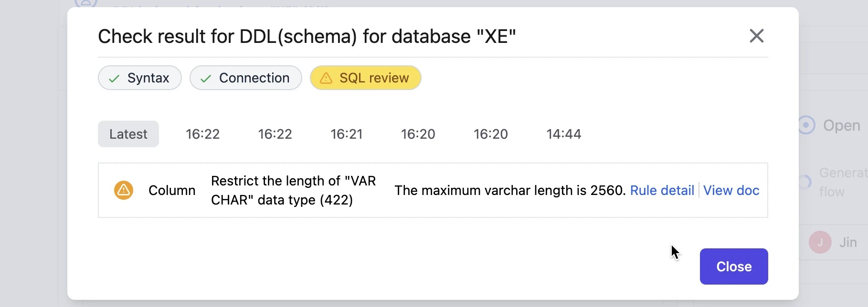Viewport: 868px width, 307px height.
Task: Click the spinner icon beside Generate flow
Action: coord(805,182)
